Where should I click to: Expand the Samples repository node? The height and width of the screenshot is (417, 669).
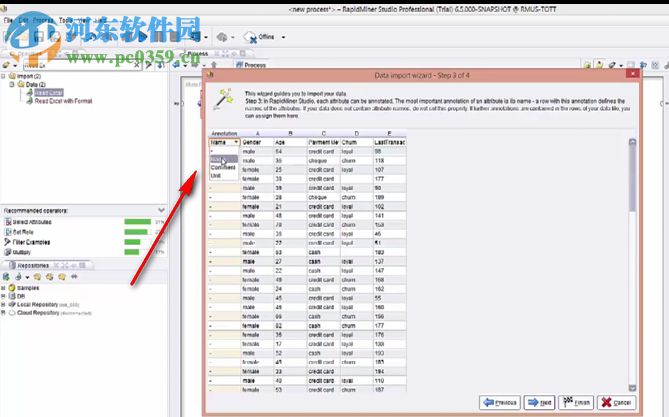[3, 288]
